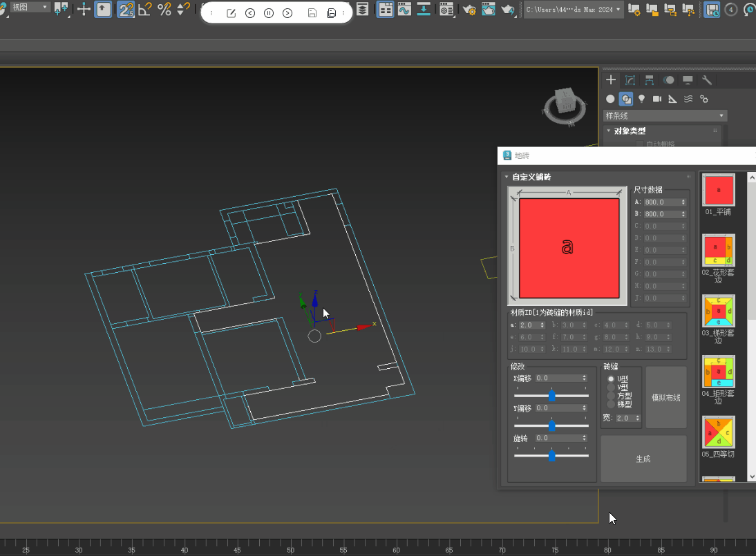This screenshot has width=756, height=556.
Task: Open the Motion command panel tab
Action: click(669, 80)
